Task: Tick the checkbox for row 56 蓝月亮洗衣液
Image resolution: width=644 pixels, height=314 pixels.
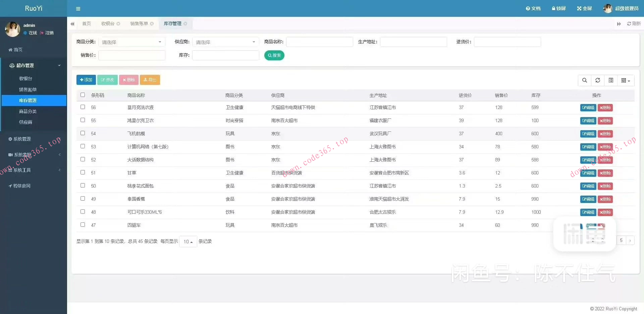Action: point(83,107)
